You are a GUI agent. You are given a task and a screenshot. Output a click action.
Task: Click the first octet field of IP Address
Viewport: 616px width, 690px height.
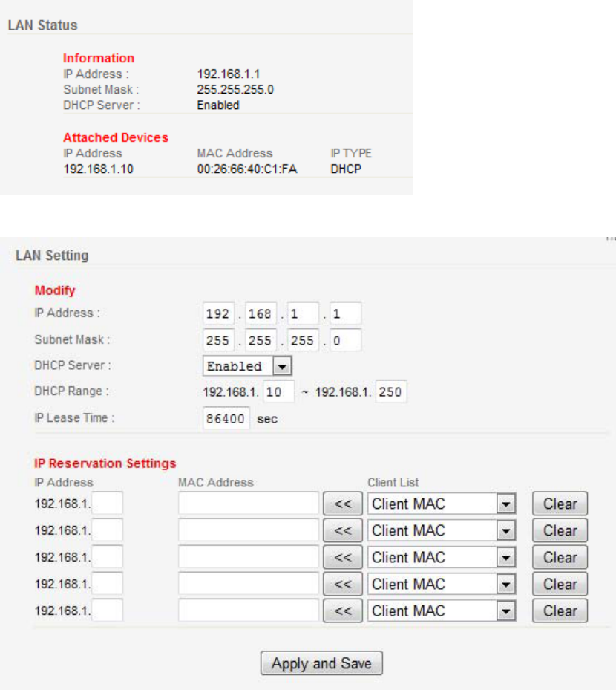pos(218,313)
